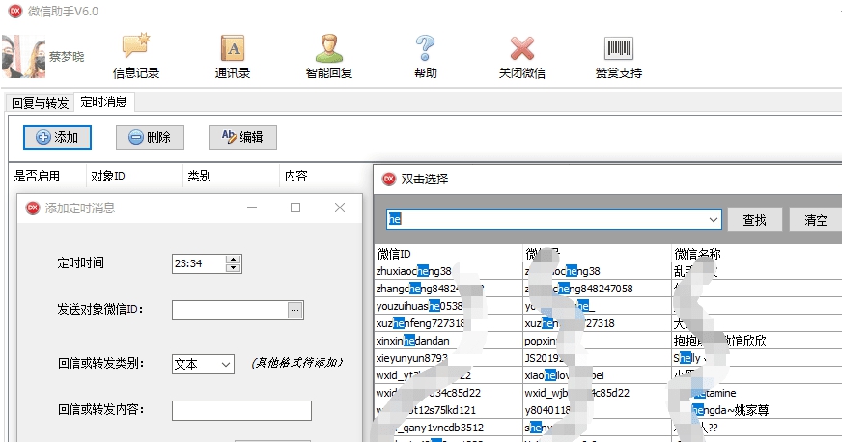
Task: Click name cell starting with Shelly
Action: coord(756,358)
